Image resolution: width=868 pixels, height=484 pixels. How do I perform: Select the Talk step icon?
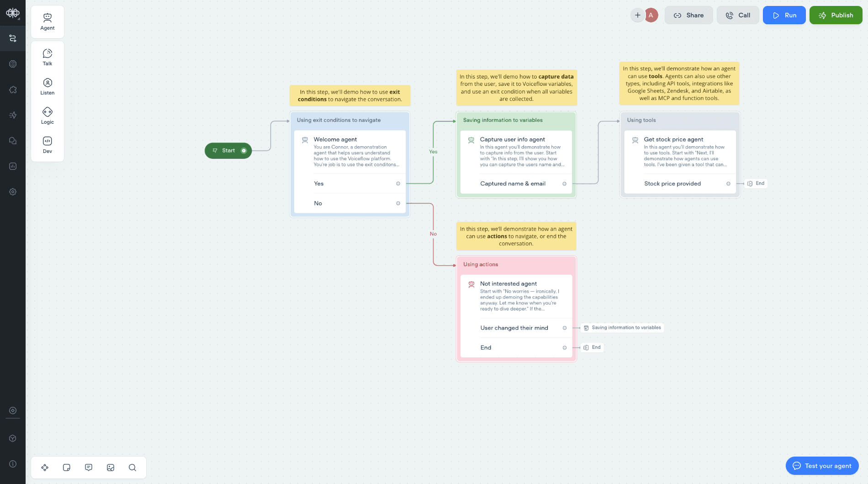pos(47,57)
